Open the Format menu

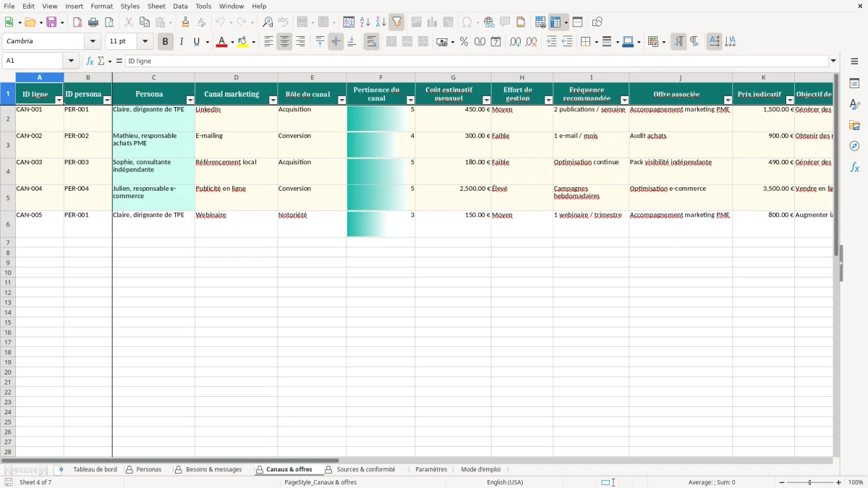click(101, 6)
